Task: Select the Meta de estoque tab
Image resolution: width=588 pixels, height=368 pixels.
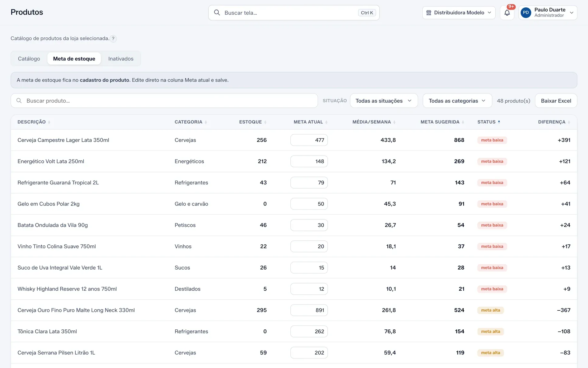Action: point(74,59)
